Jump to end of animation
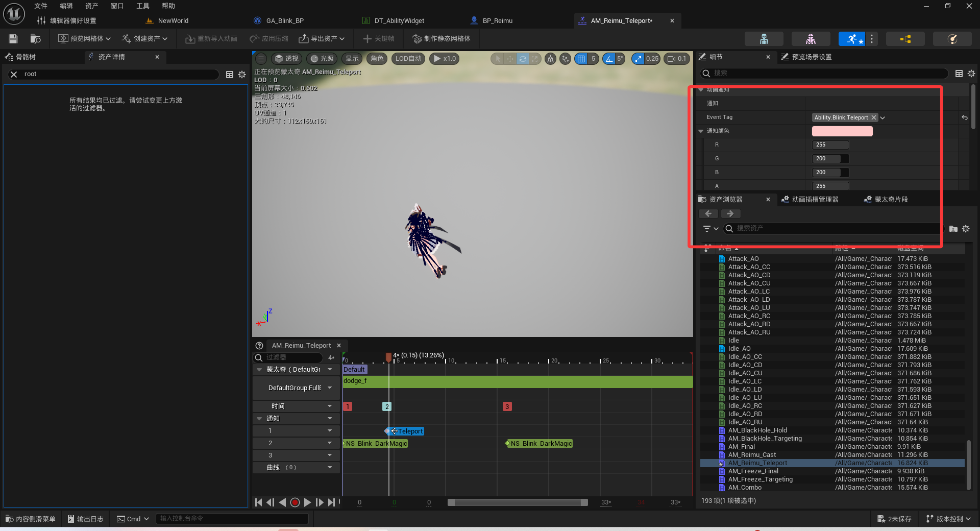This screenshot has width=980, height=531. pyautogui.click(x=331, y=502)
